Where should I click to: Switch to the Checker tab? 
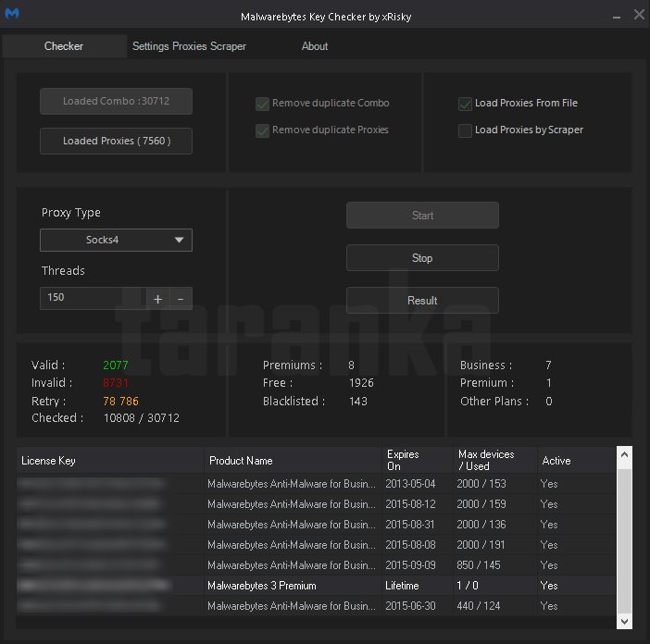64,46
